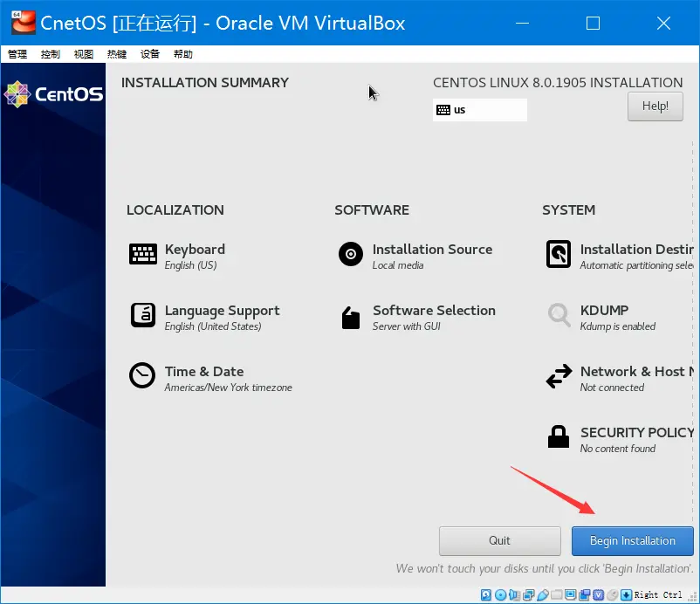Click the USB devices status icon
Image resolution: width=700 pixels, height=604 pixels.
pos(543,595)
